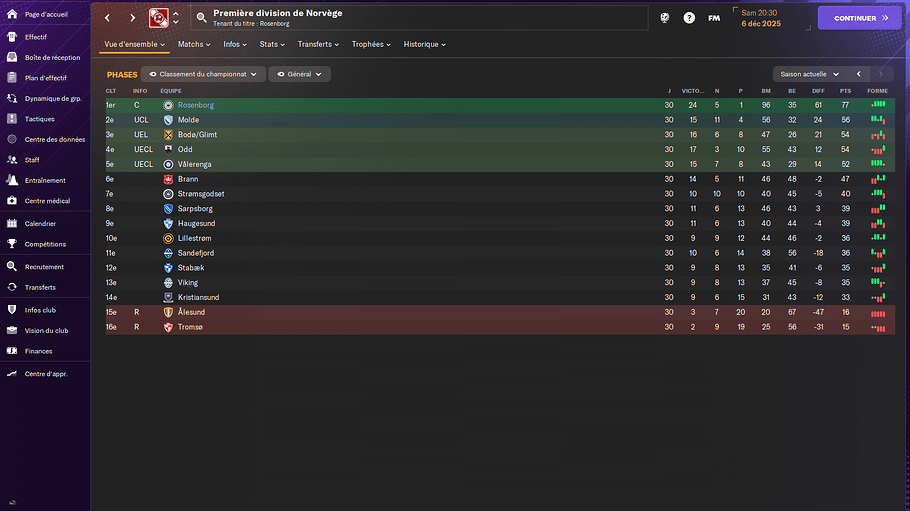
Task: Open the Centre médical icon
Action: pos(11,200)
